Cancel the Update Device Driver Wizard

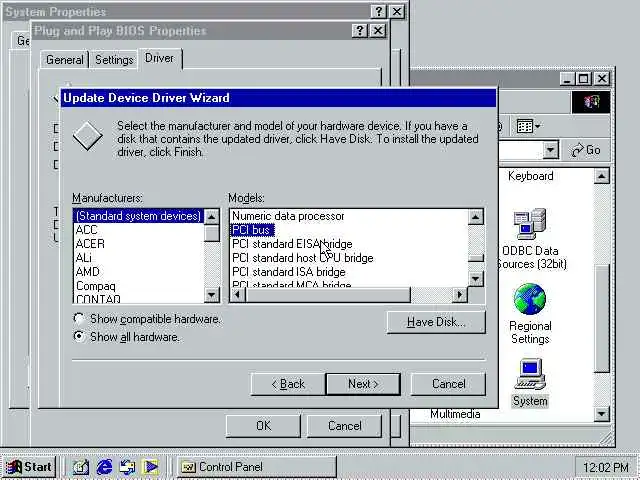click(x=448, y=384)
